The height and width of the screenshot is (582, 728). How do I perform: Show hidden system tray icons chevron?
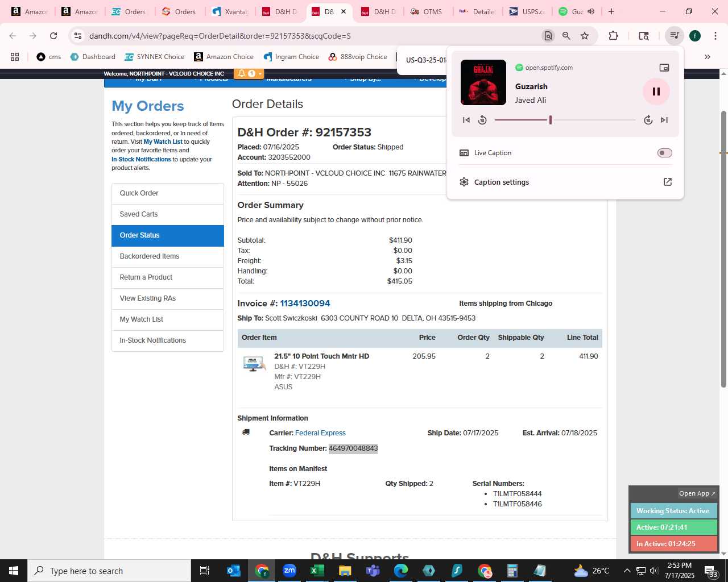point(627,571)
